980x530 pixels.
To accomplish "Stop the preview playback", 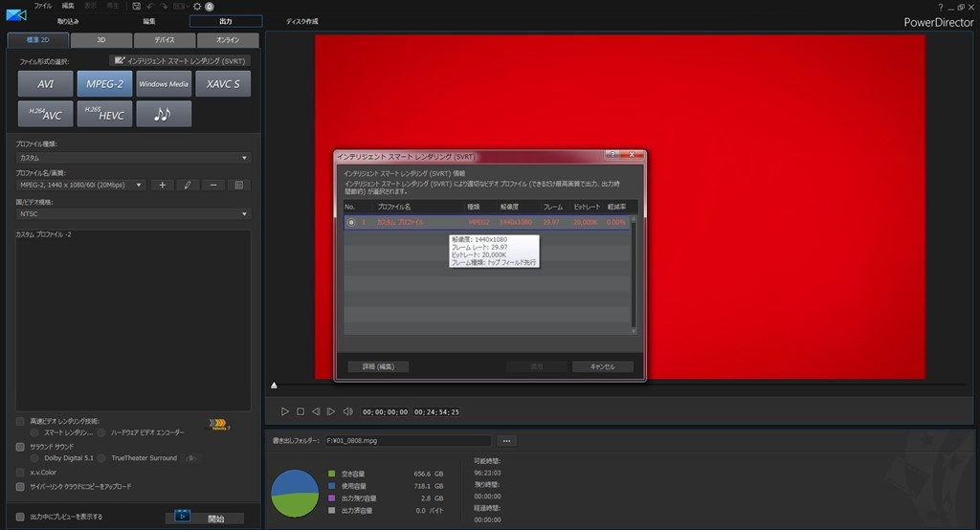I will [301, 411].
